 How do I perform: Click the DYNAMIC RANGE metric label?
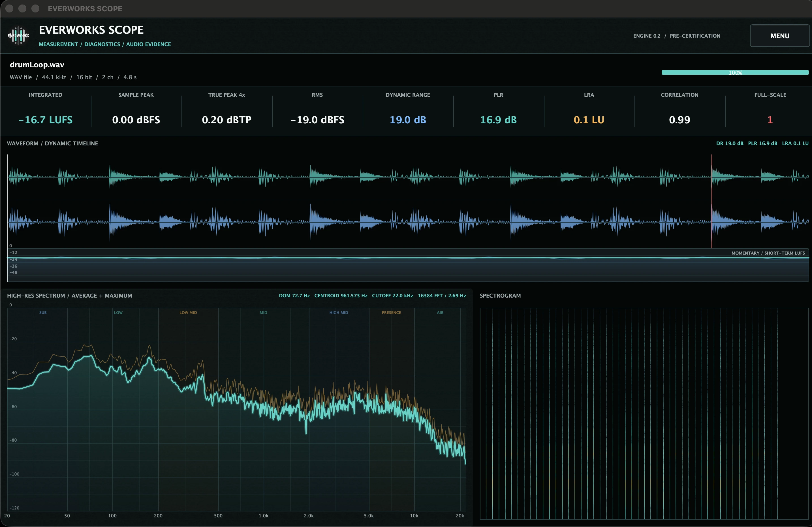[x=408, y=95]
